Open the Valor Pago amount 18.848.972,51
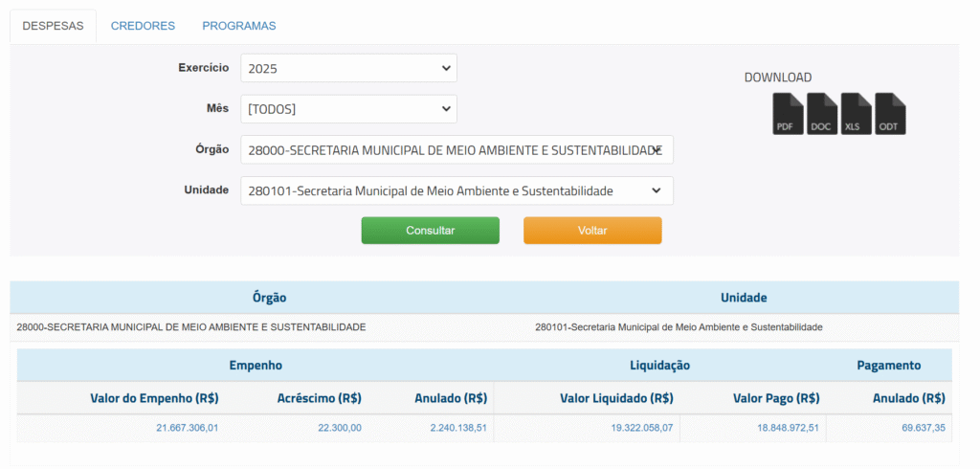Screen dimensions: 980x469 click(788, 428)
